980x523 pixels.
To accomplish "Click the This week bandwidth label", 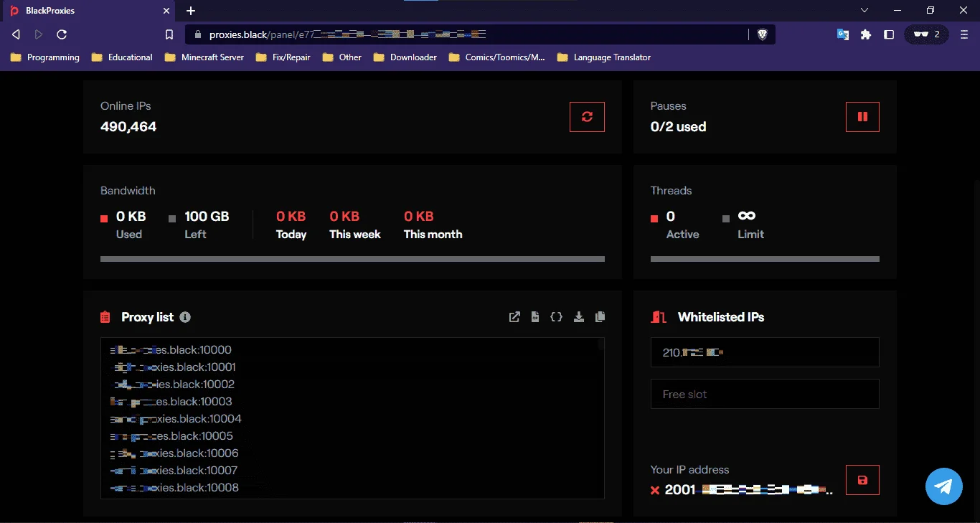I will pos(355,235).
